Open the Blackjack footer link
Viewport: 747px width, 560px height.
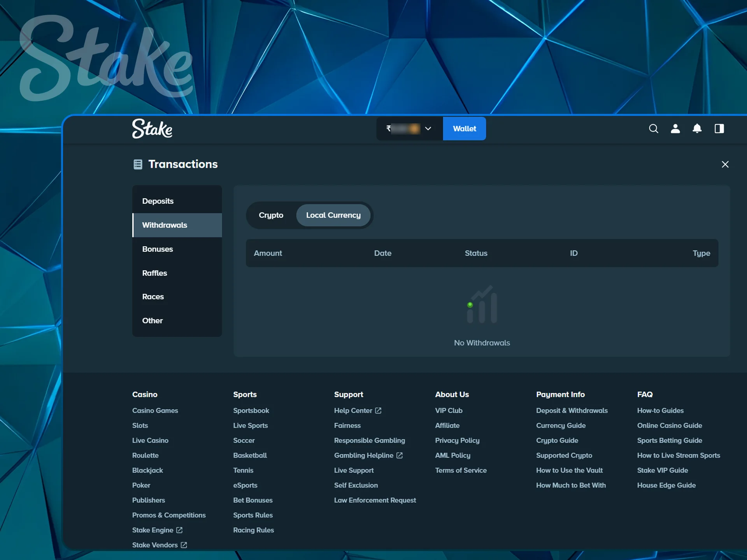point(147,471)
